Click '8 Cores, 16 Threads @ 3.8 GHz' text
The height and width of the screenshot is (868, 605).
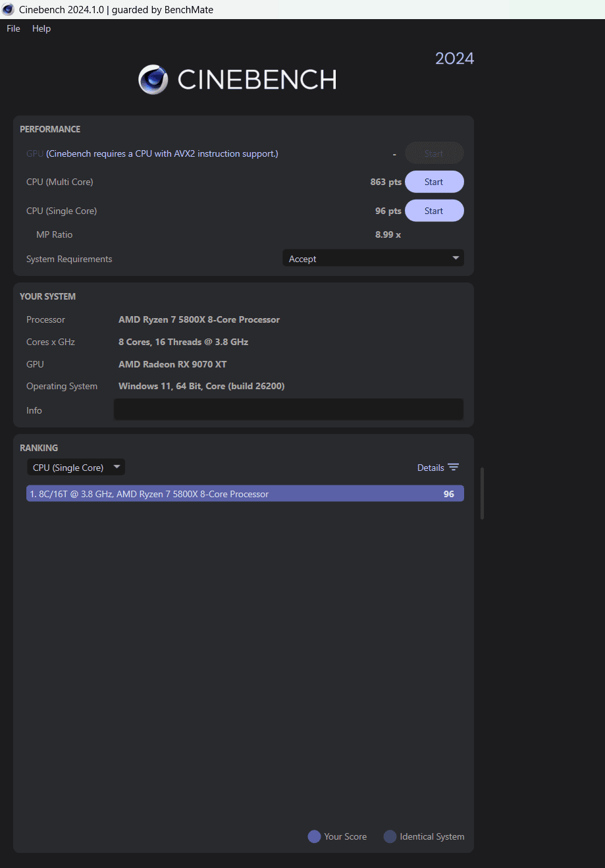click(183, 342)
